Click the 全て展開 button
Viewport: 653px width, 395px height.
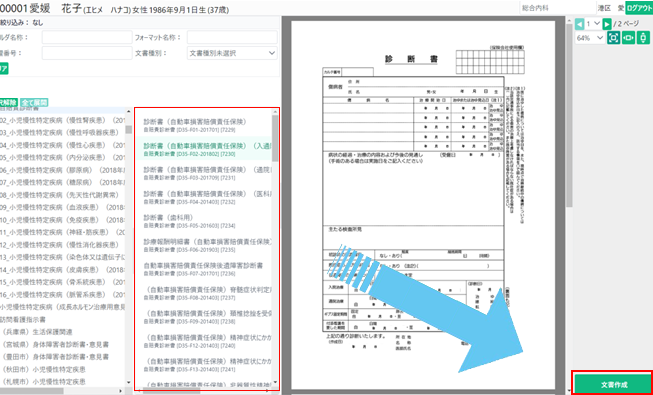tap(34, 102)
